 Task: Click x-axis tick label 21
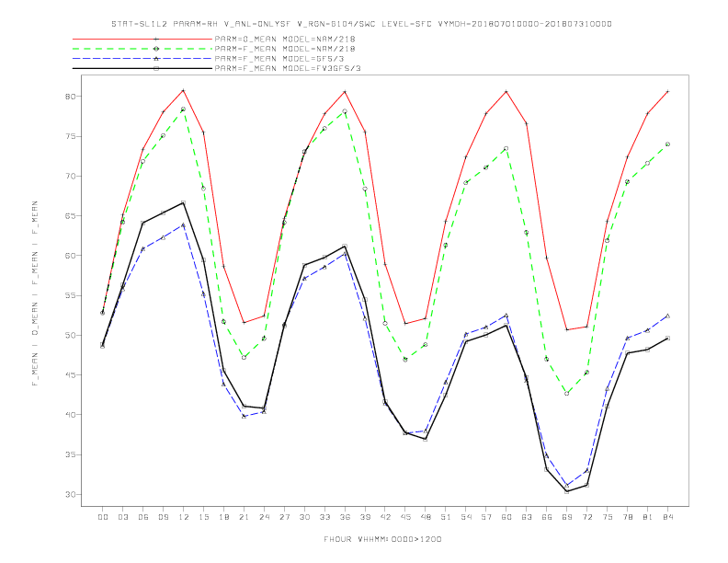245,517
